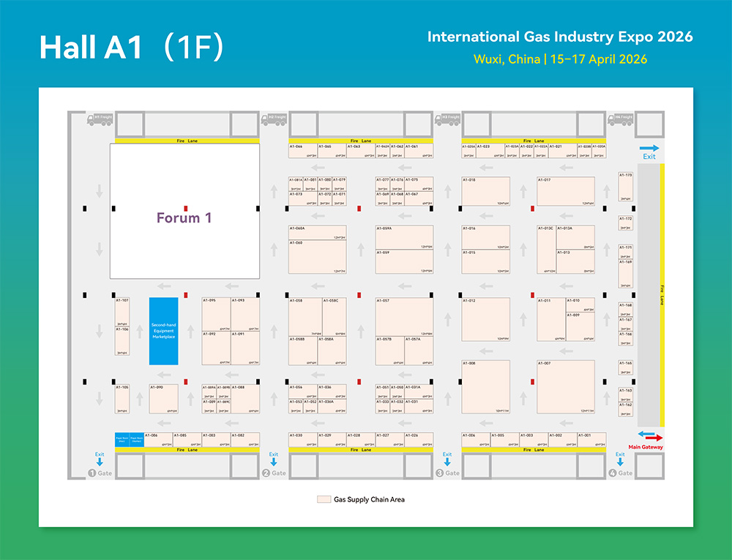Select the Second-hand Equipment Marketplace block
Image resolution: width=732 pixels, height=560 pixels.
point(163,331)
